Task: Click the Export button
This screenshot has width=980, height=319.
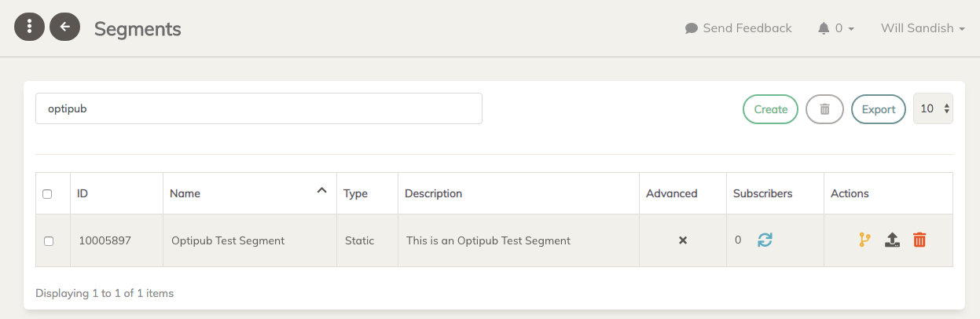Action: pos(878,109)
